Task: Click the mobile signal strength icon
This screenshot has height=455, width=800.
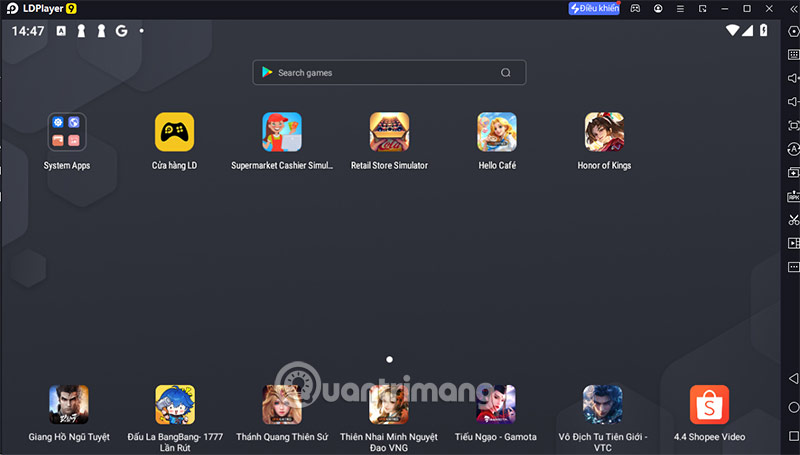Action: coord(747,31)
